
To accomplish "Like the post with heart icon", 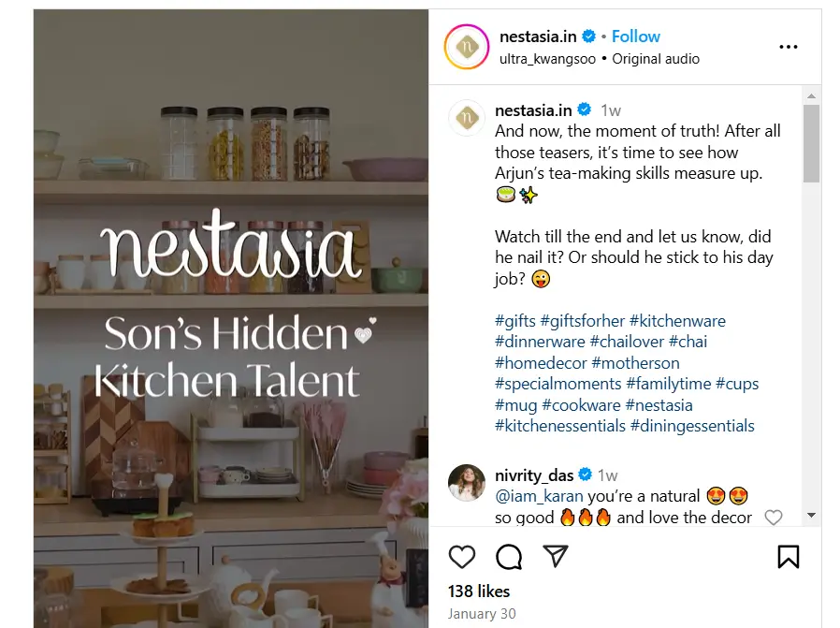I will click(462, 557).
